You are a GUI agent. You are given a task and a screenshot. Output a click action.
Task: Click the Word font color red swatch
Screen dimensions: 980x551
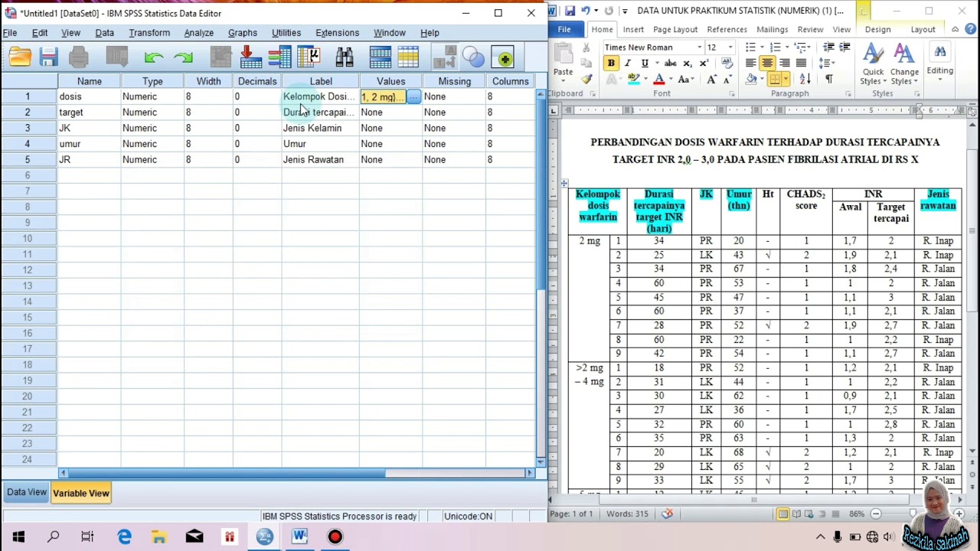(658, 79)
